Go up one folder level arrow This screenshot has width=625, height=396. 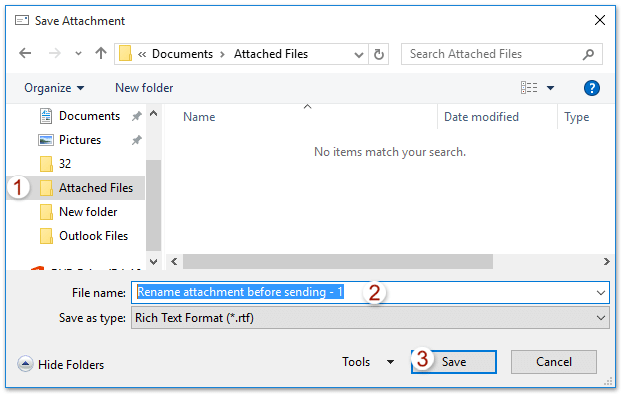(101, 53)
